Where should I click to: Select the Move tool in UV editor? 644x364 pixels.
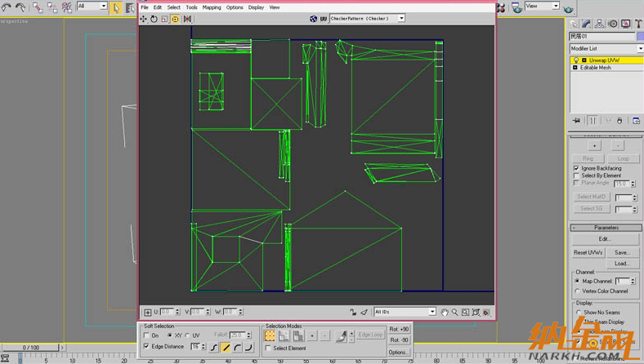[x=145, y=19]
